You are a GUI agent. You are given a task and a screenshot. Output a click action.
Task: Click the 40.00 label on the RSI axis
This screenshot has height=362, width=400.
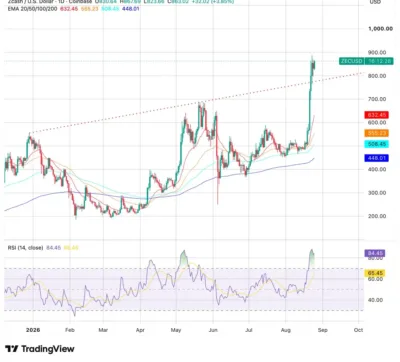pos(375,300)
